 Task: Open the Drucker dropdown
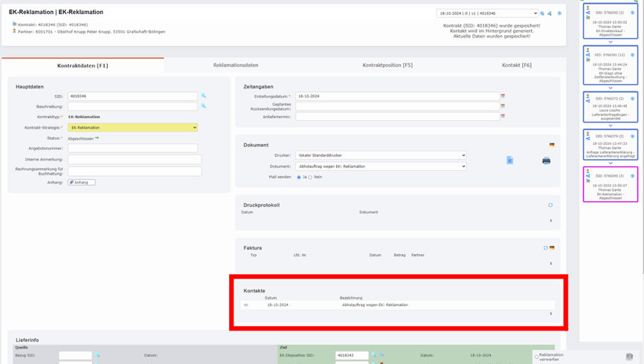pyautogui.click(x=381, y=155)
